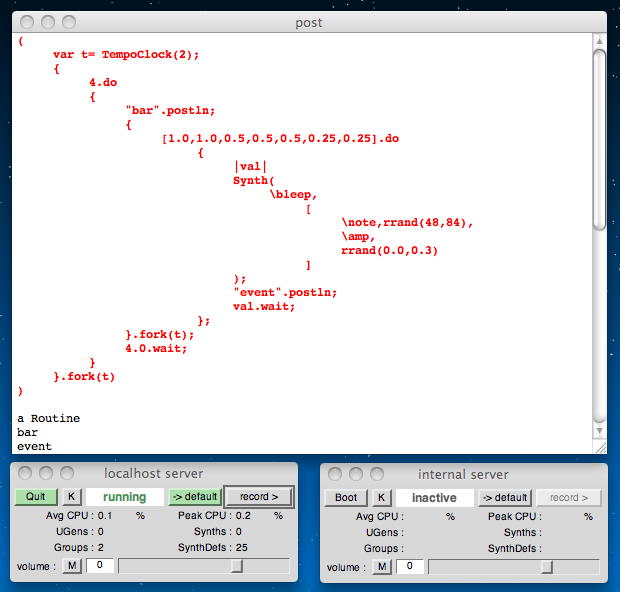The width and height of the screenshot is (620, 592).
Task: Click the post window scroll down arrow
Action: [x=599, y=431]
